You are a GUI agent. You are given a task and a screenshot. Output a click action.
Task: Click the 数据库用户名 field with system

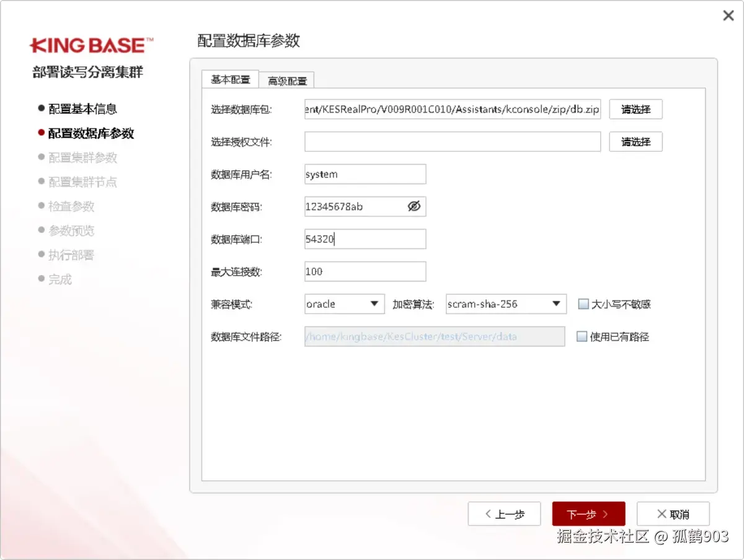point(365,174)
